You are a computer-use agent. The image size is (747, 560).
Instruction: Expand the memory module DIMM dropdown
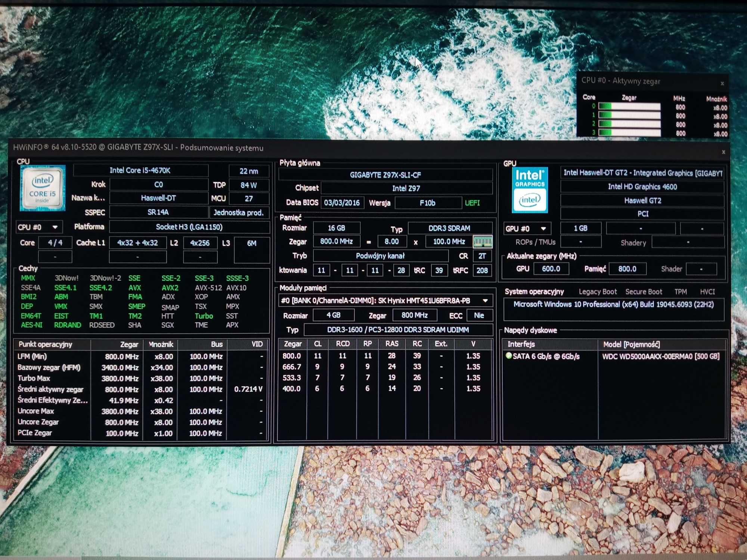[x=485, y=301]
